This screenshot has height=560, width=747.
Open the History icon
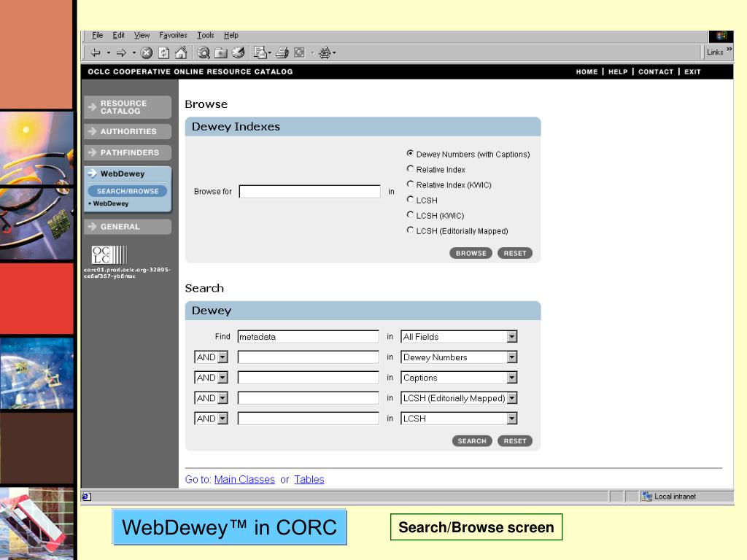(x=239, y=52)
